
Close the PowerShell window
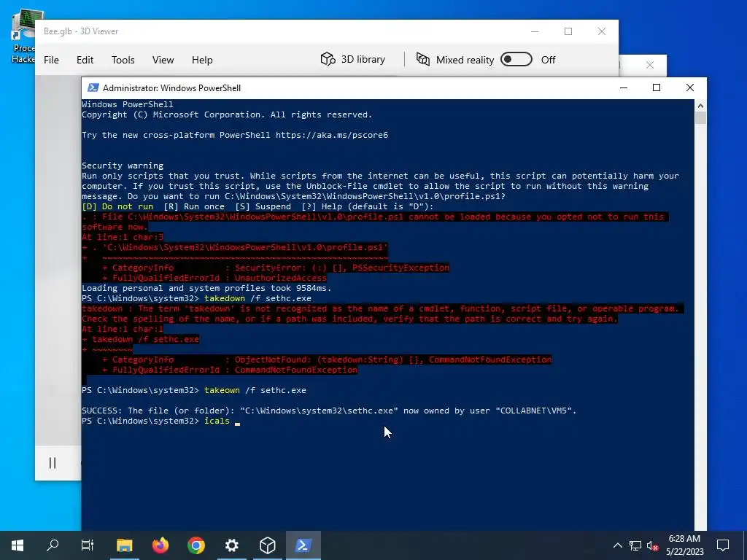pos(690,87)
